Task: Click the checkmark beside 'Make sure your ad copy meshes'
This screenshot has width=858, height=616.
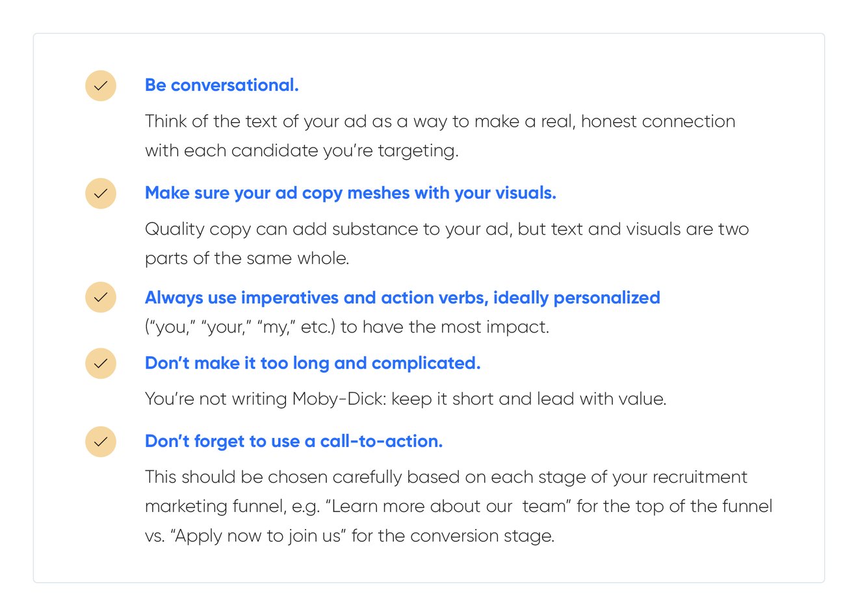Action: [101, 194]
